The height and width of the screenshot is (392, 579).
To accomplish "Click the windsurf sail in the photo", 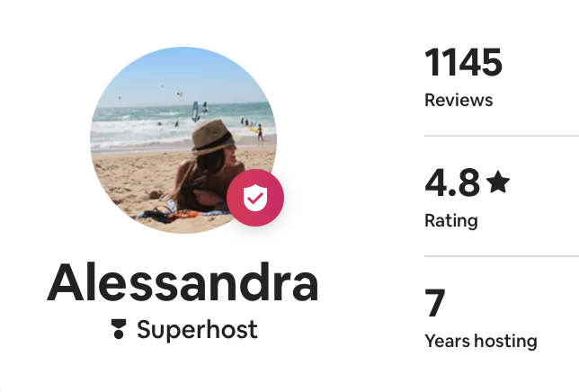I will 195,111.
